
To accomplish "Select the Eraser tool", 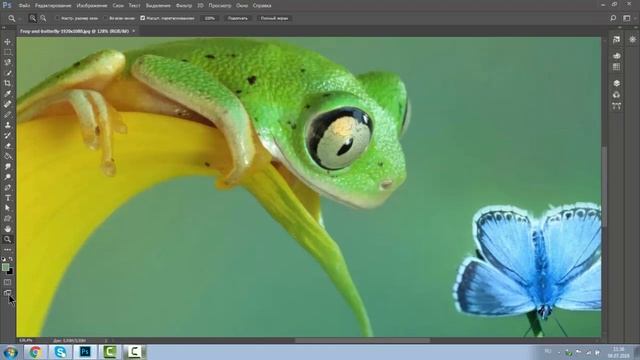I will [x=7, y=146].
